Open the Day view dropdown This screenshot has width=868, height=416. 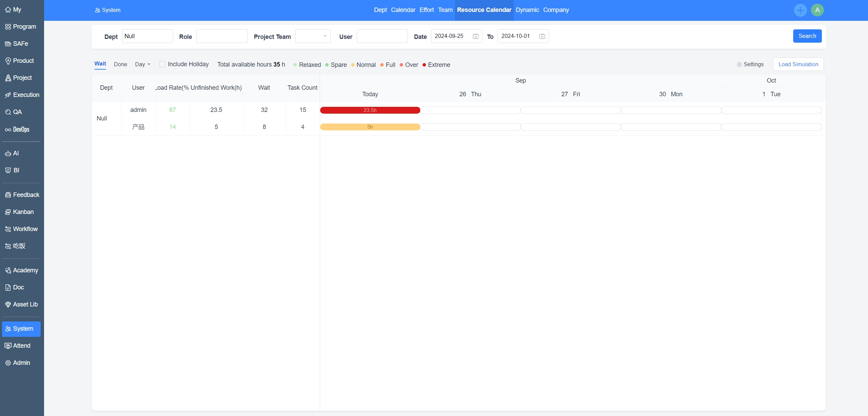[x=143, y=64]
